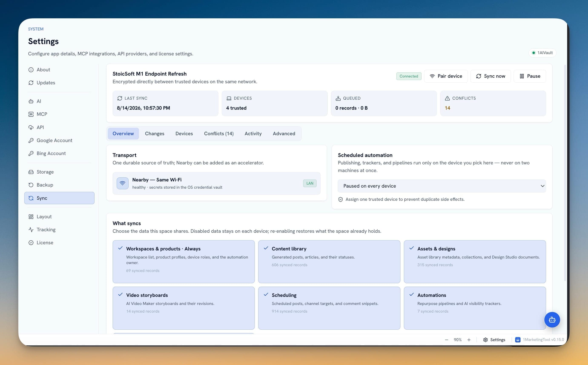The height and width of the screenshot is (365, 588).
Task: Click the Settings gear in status bar
Action: coord(494,340)
